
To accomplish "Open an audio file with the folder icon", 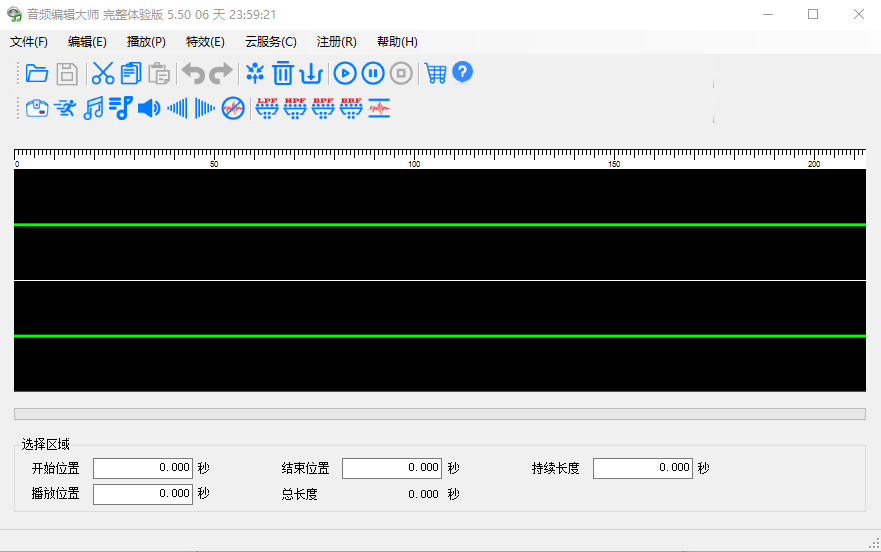I will tap(37, 74).
